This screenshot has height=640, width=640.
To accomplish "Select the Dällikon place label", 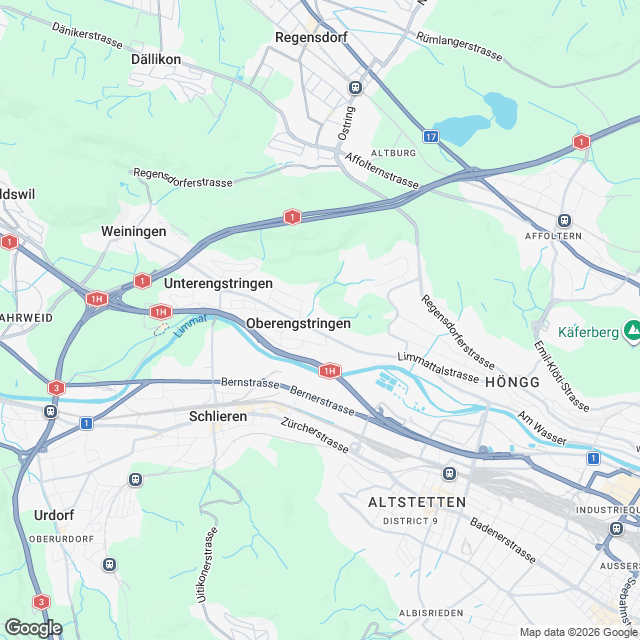I will point(156,59).
